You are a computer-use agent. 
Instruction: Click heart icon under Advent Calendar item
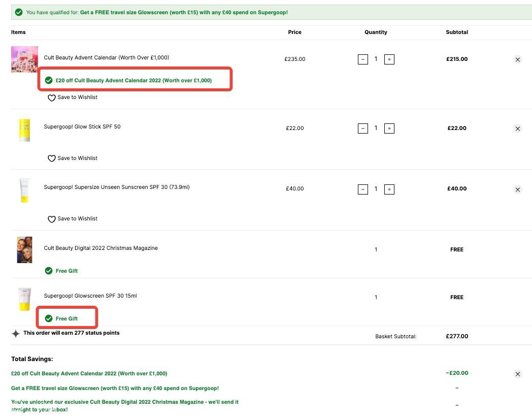[x=52, y=98]
